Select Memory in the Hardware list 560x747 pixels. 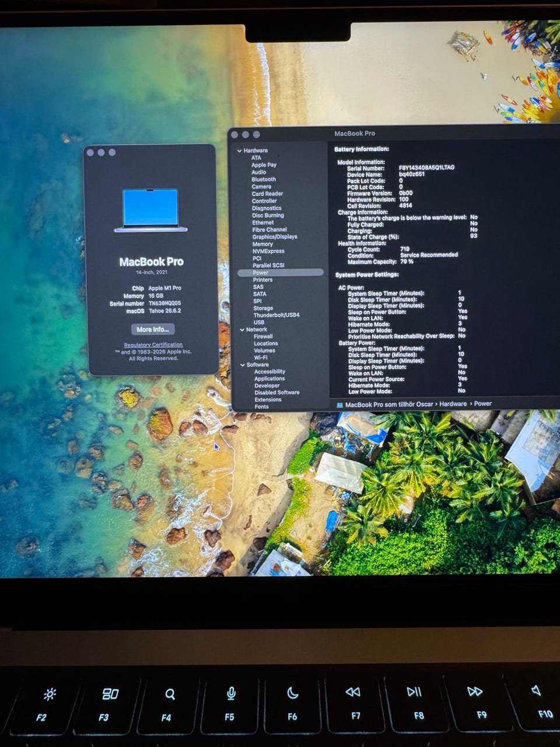tap(262, 244)
